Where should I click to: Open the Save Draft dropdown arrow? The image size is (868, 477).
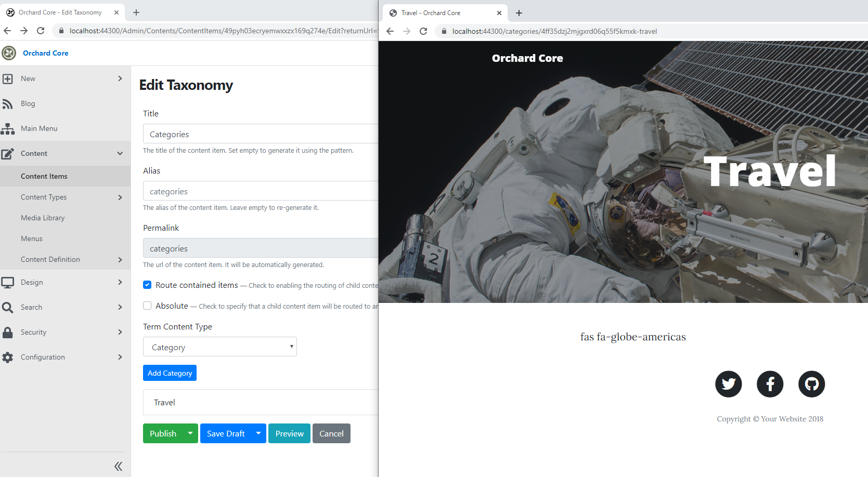[258, 433]
